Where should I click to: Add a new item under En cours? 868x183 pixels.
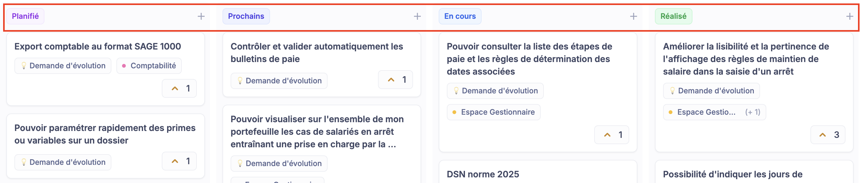point(634,16)
